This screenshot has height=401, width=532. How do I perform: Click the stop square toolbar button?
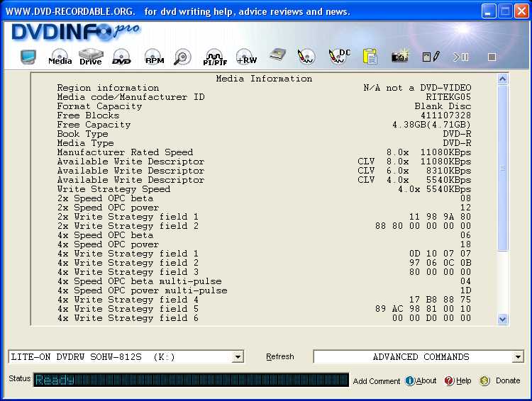click(492, 57)
